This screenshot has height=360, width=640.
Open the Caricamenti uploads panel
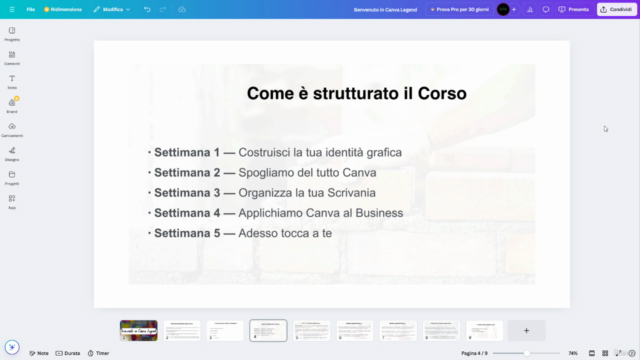[x=12, y=130]
